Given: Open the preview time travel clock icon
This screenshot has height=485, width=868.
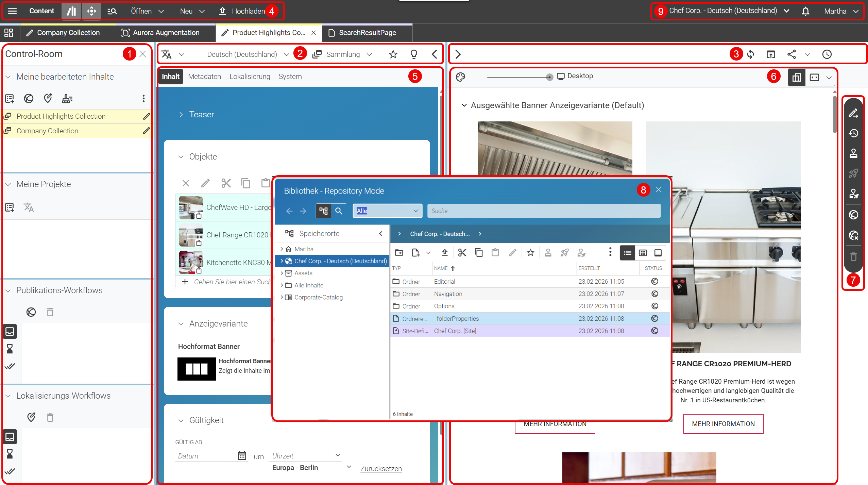Looking at the screenshot, I should 827,54.
